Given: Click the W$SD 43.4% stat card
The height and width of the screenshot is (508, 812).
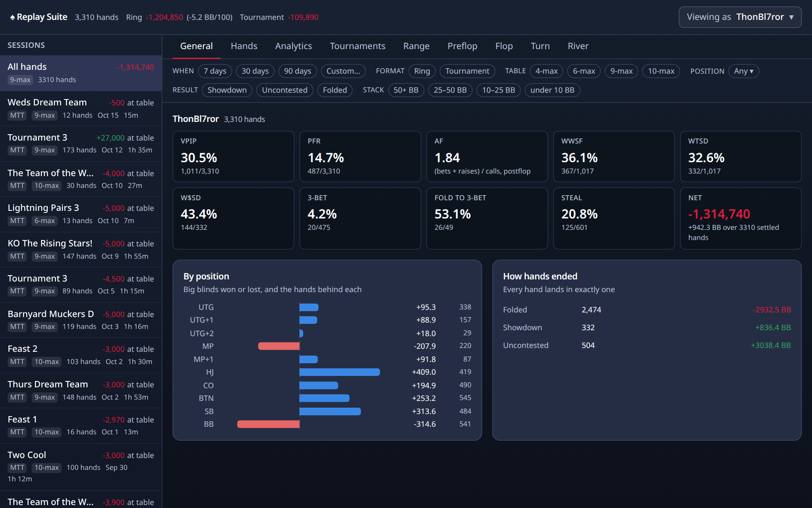Looking at the screenshot, I should 233,218.
